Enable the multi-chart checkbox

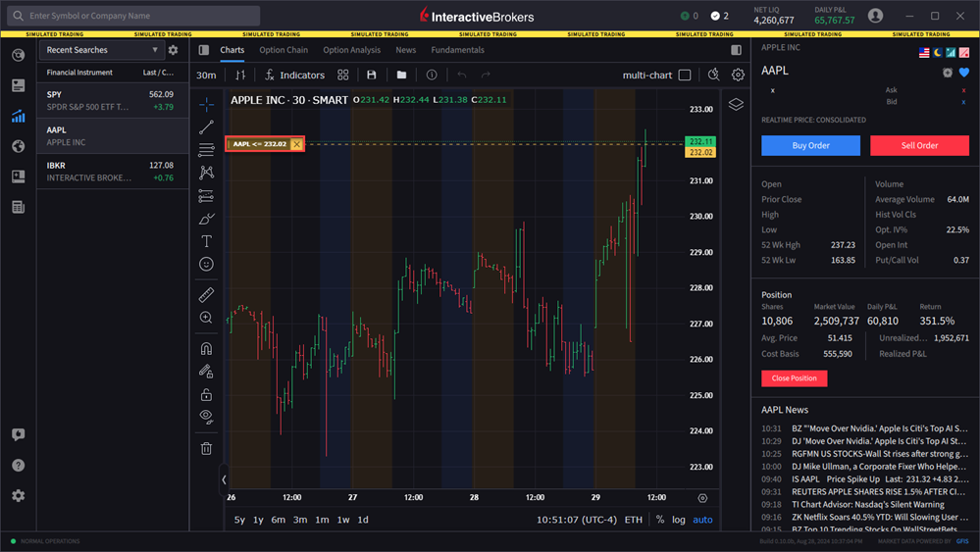pyautogui.click(x=685, y=75)
